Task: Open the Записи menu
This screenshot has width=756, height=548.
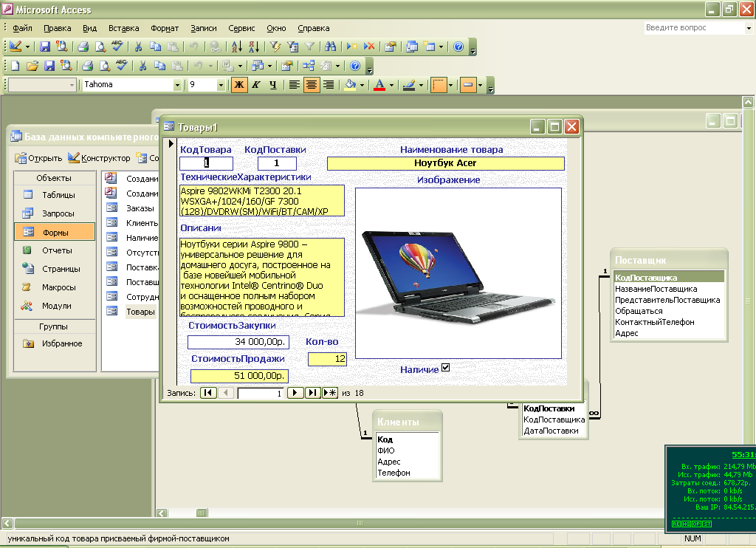Action: [204, 28]
